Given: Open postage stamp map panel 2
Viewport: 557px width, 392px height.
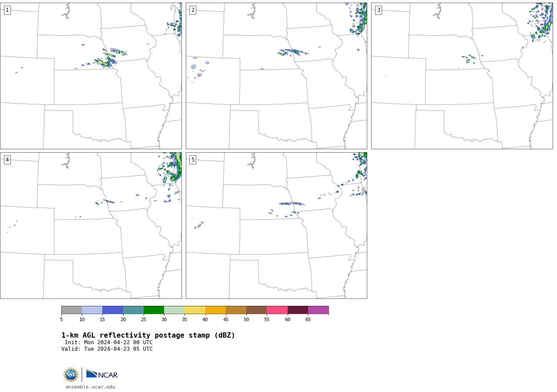Looking at the screenshot, I should coord(276,76).
